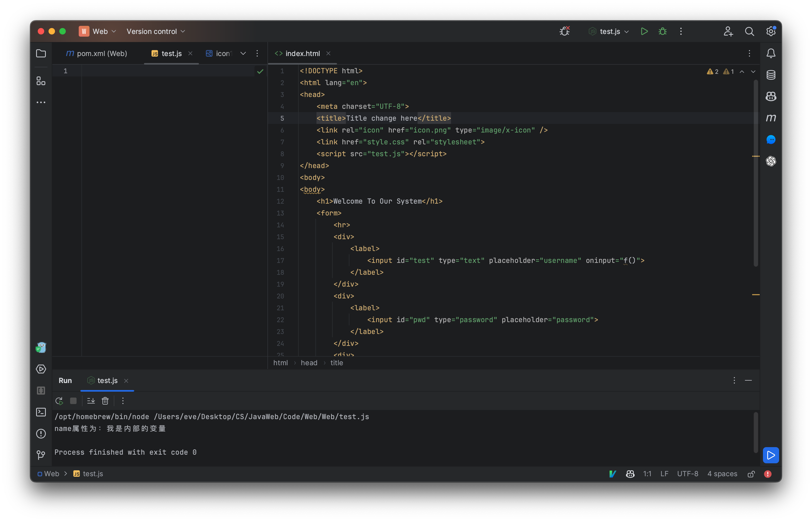Open Run panel options menu
The height and width of the screenshot is (522, 812).
[x=734, y=381]
